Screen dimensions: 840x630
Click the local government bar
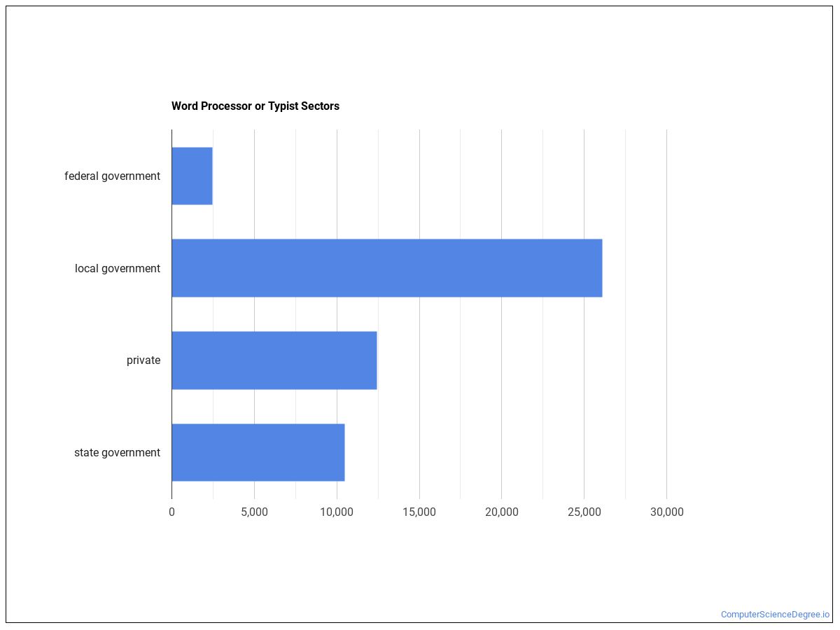point(387,268)
